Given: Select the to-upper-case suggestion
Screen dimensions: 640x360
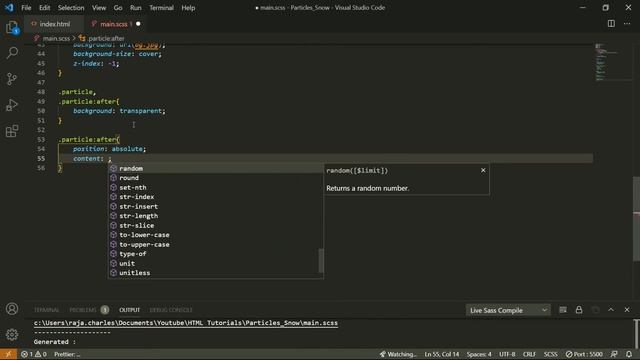Looking at the screenshot, I should coord(216,244).
